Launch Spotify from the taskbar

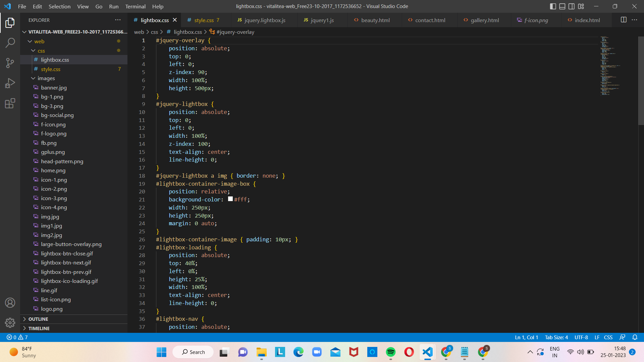[391, 352]
